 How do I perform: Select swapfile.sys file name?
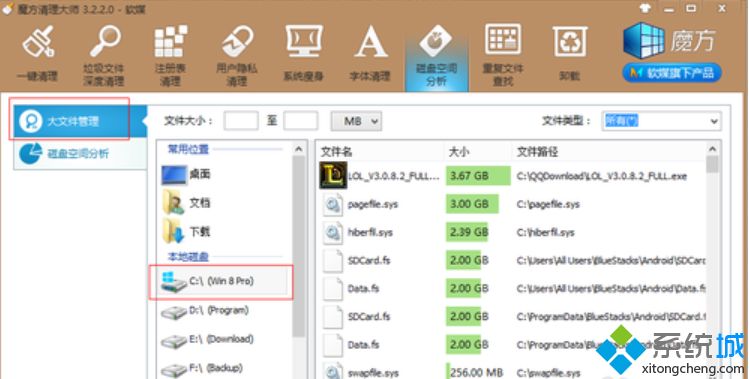[374, 373]
